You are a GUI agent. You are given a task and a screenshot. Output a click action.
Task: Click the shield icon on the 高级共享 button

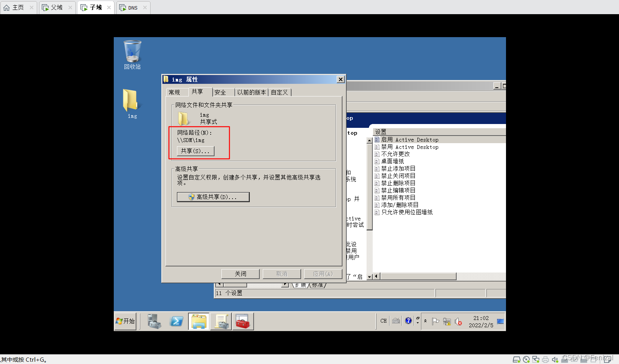pos(192,197)
